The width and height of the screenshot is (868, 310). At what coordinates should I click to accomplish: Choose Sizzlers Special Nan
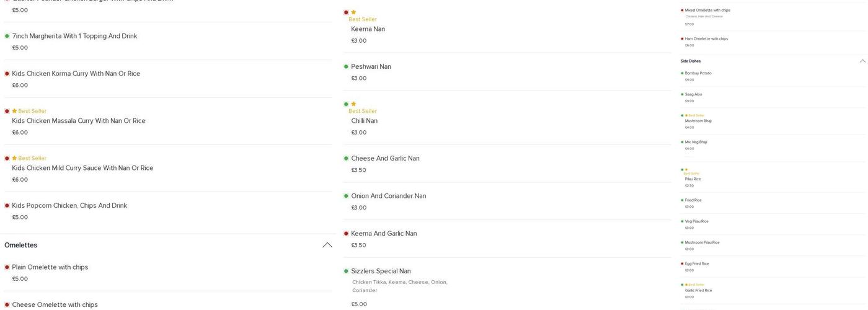(381, 272)
